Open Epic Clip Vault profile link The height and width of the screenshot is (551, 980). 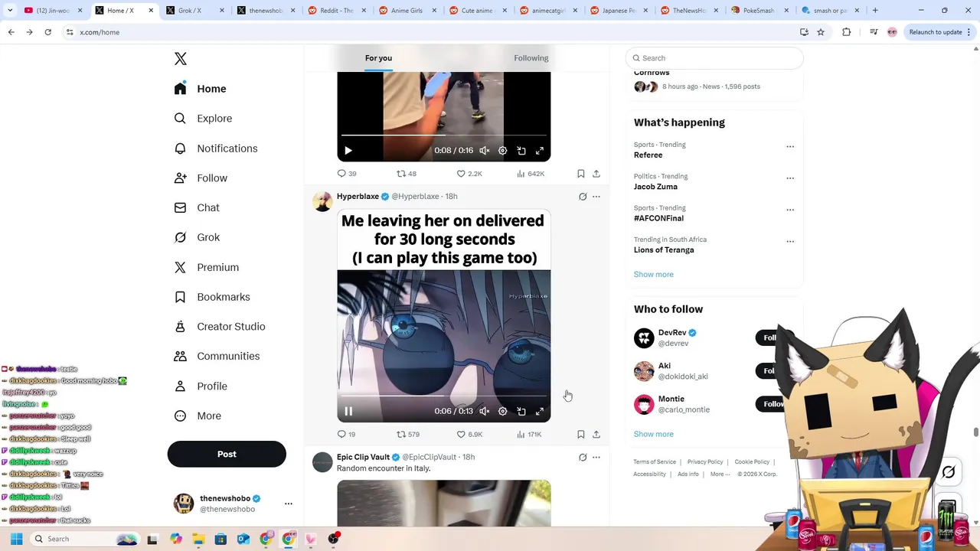tap(363, 457)
